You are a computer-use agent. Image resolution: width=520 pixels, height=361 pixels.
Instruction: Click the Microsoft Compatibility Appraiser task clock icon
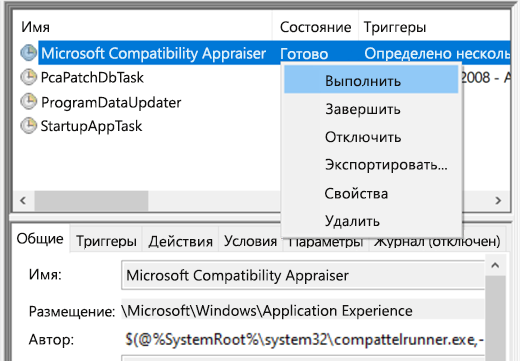click(29, 53)
